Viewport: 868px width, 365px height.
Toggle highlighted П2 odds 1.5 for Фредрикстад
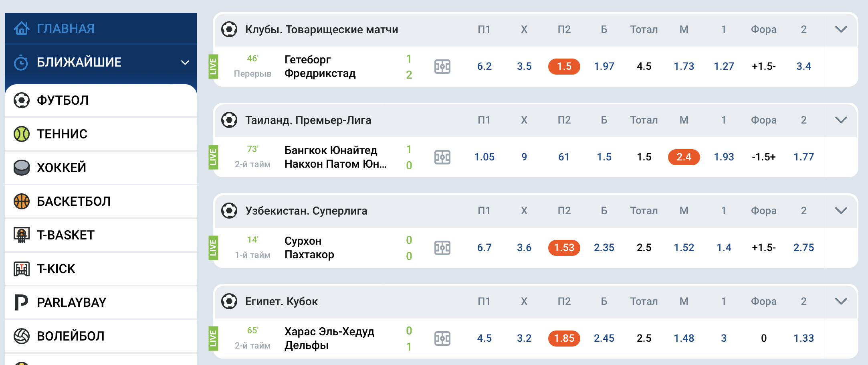tap(564, 67)
